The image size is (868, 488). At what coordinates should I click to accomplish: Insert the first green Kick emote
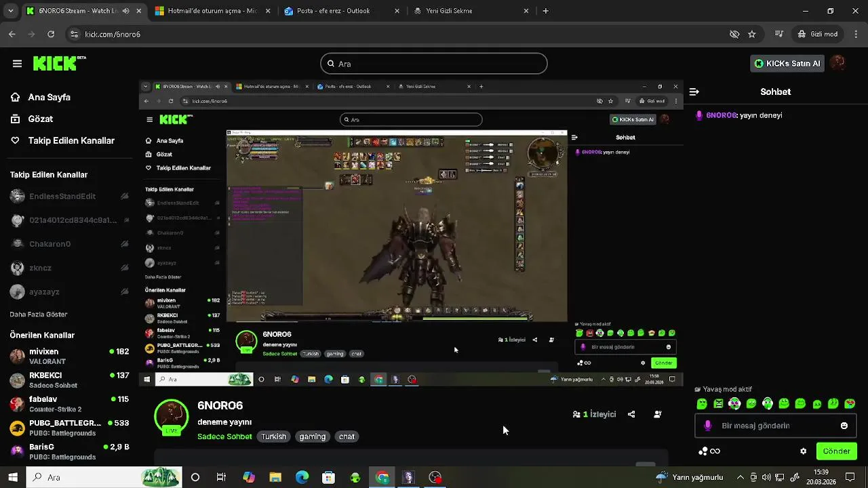(702, 404)
